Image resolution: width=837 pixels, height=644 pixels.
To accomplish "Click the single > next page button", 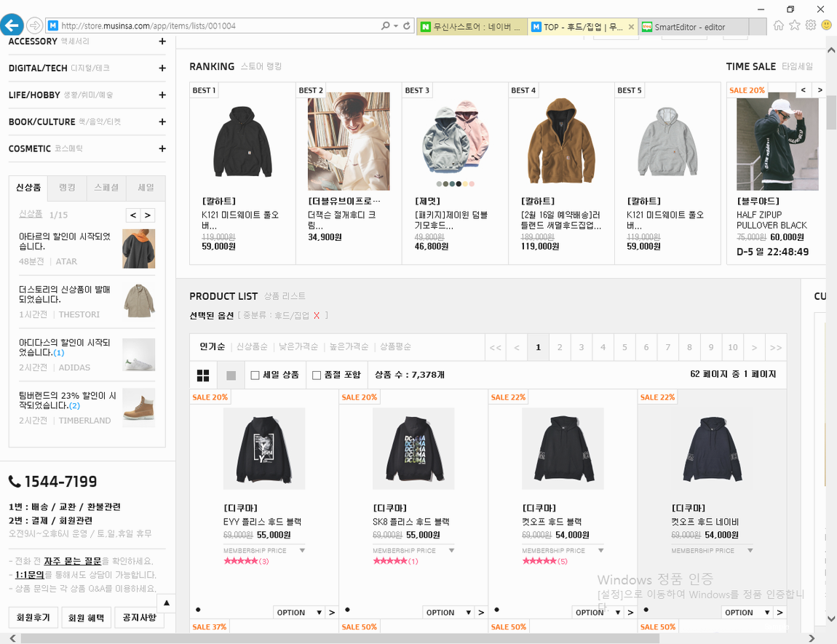I will tap(754, 347).
